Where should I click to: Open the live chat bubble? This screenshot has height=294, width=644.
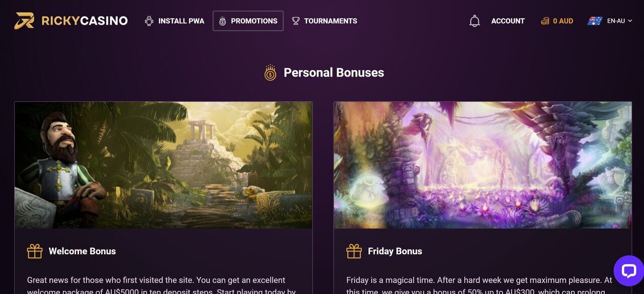[628, 271]
